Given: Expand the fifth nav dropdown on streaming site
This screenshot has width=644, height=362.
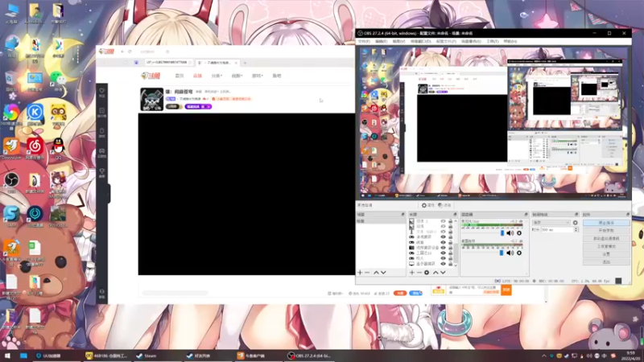Looking at the screenshot, I should tap(258, 76).
